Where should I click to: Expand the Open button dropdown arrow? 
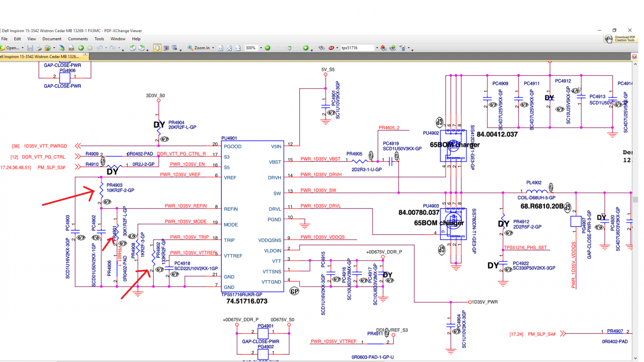23,48
